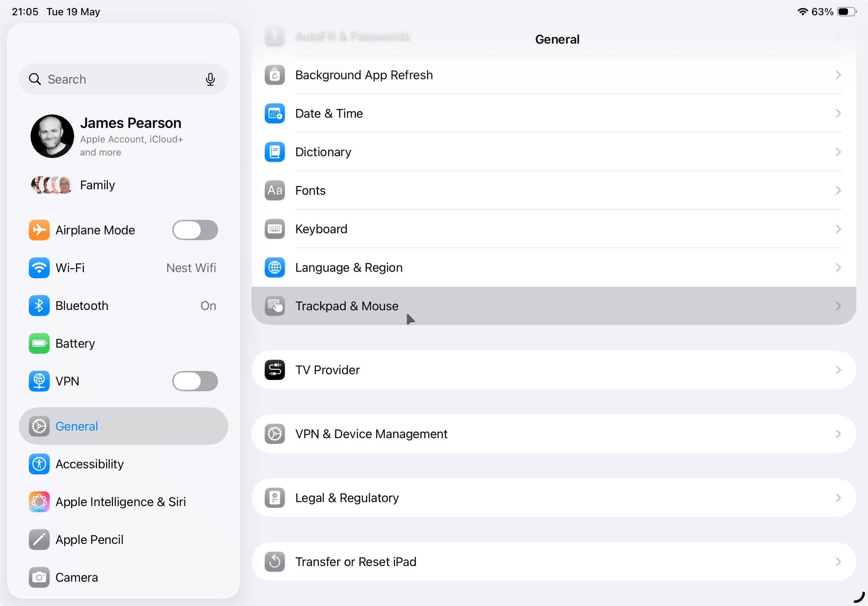This screenshot has width=868, height=606.
Task: Tap the Keyboard row label
Action: point(321,229)
